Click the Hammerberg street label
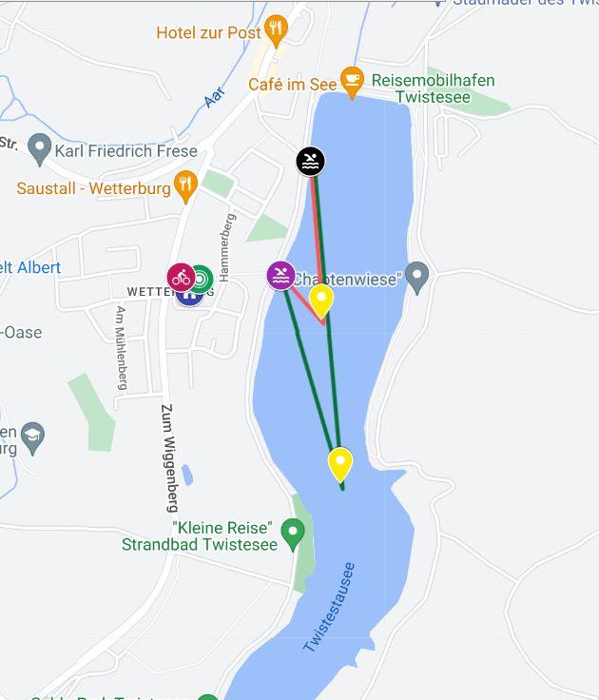Screen dimensions: 599x700 227,248
